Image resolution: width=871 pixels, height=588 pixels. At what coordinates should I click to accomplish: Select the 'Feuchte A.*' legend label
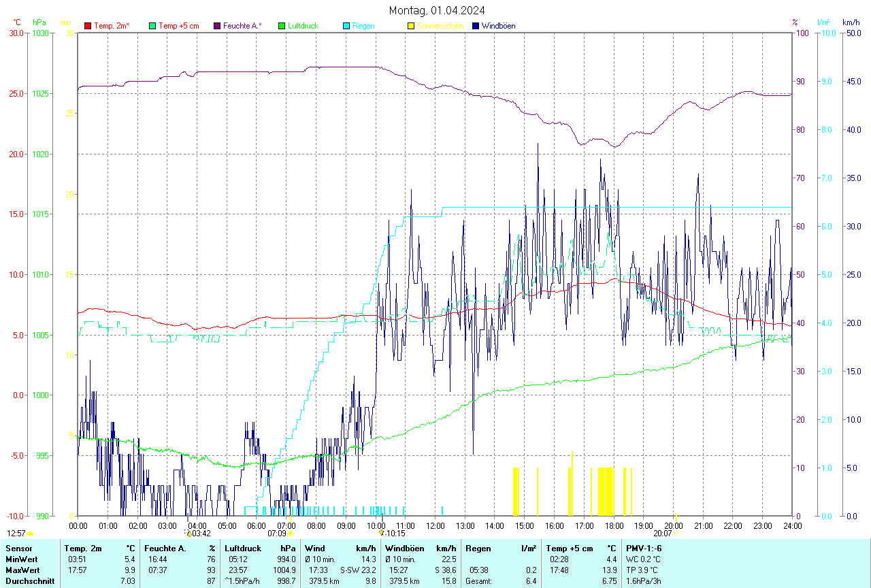[242, 26]
